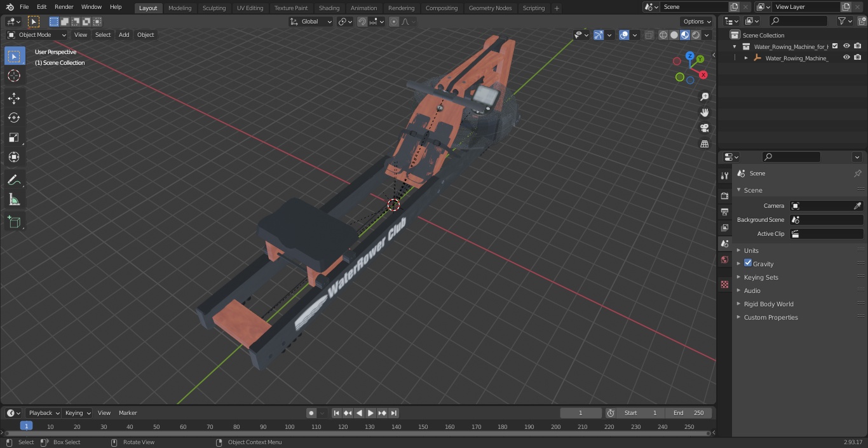Image resolution: width=868 pixels, height=448 pixels.
Task: Open the viewport shading options dropdown
Action: pos(707,35)
